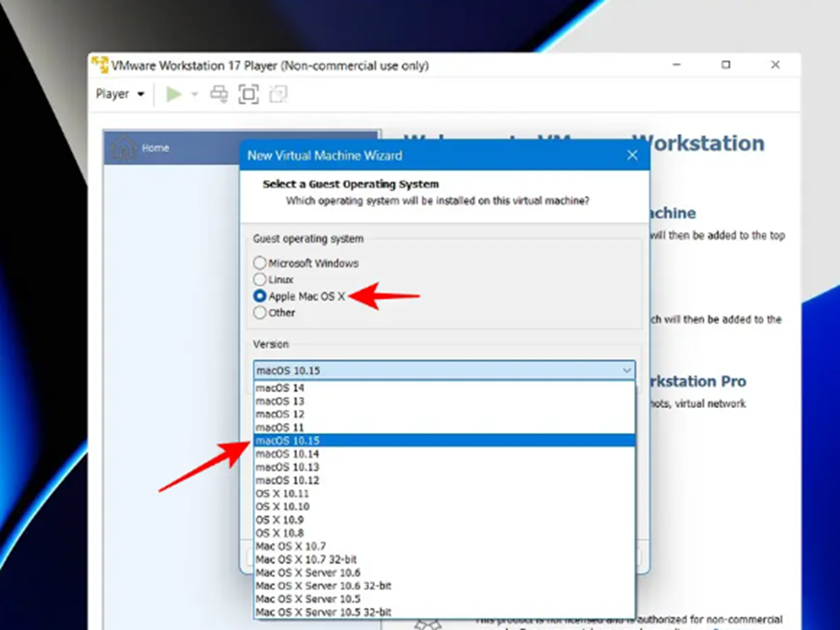Choose macOS 14 from the version list
This screenshot has width=840, height=630.
click(x=444, y=388)
